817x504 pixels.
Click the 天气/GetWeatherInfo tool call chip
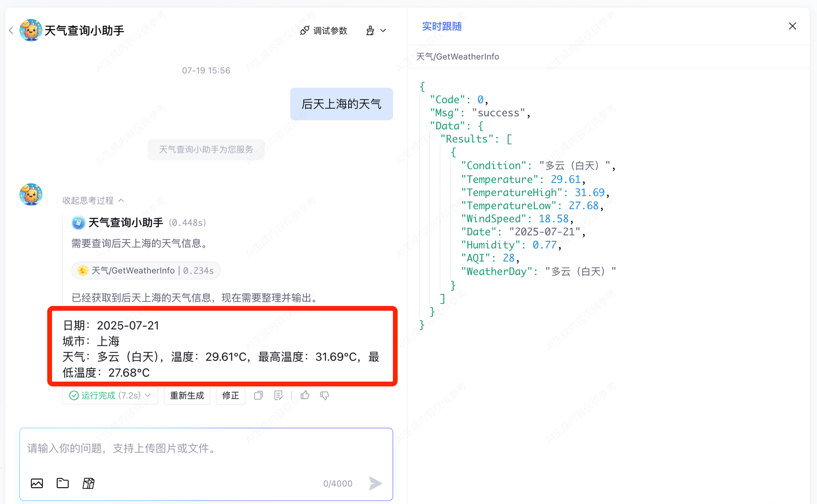146,271
